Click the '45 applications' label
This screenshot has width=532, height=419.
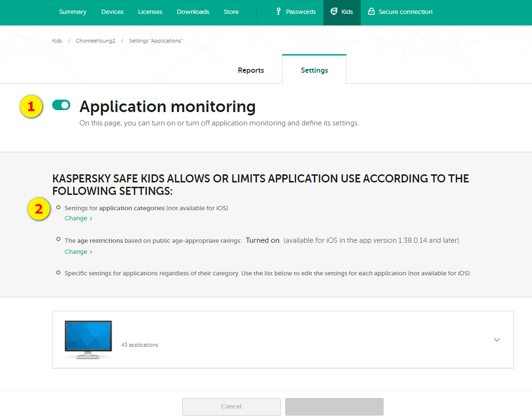coord(140,345)
